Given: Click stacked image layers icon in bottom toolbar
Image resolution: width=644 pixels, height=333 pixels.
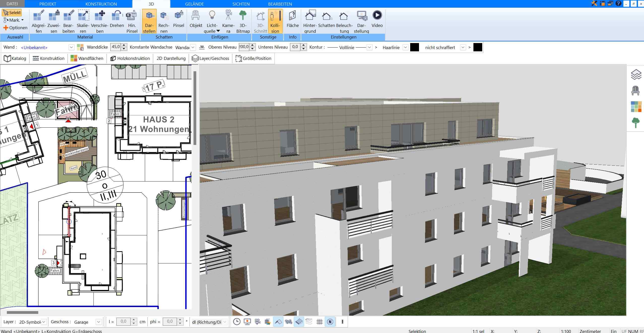Looking at the screenshot, I should pos(268,322).
